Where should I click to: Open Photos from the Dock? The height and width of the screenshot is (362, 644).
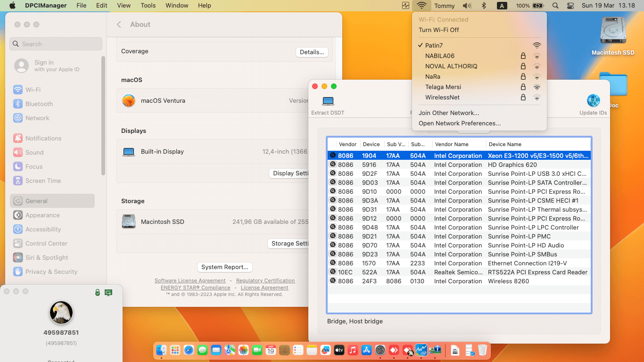pyautogui.click(x=243, y=350)
